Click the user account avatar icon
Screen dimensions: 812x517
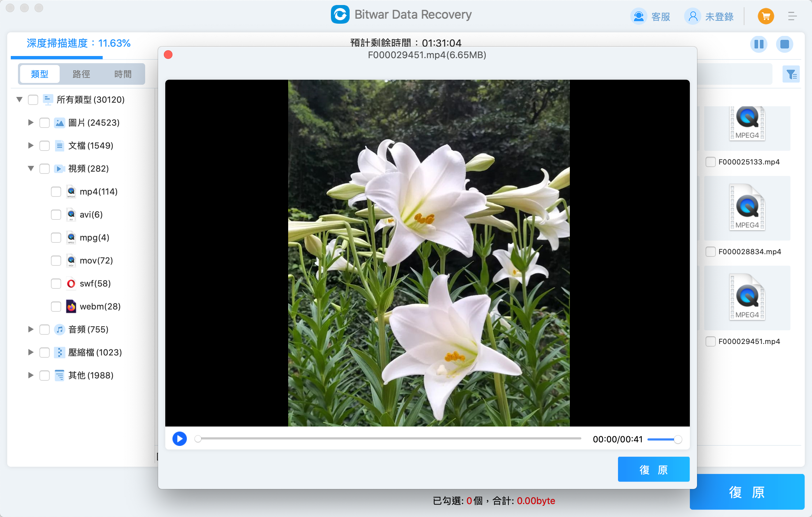click(x=693, y=16)
